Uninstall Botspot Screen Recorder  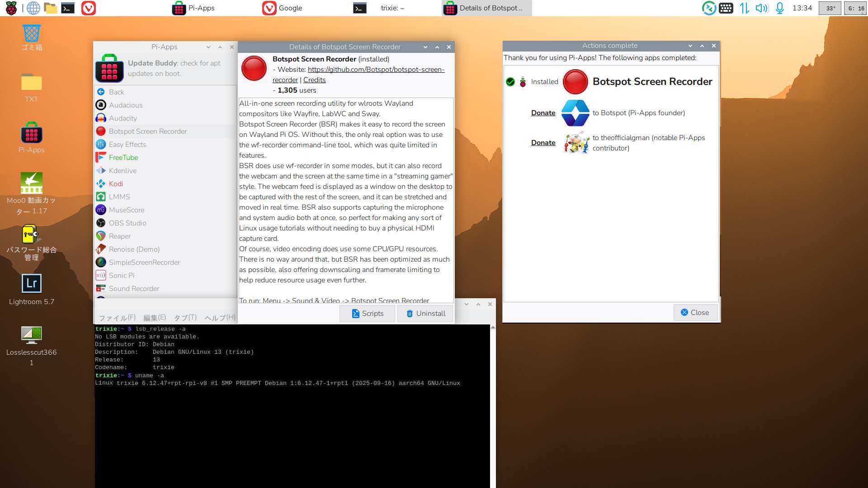click(425, 314)
